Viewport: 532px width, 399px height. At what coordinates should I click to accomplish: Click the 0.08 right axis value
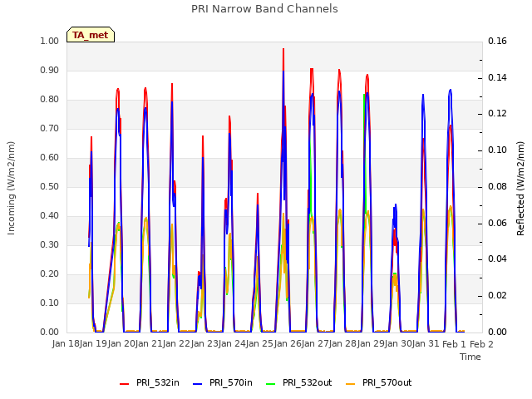click(497, 186)
